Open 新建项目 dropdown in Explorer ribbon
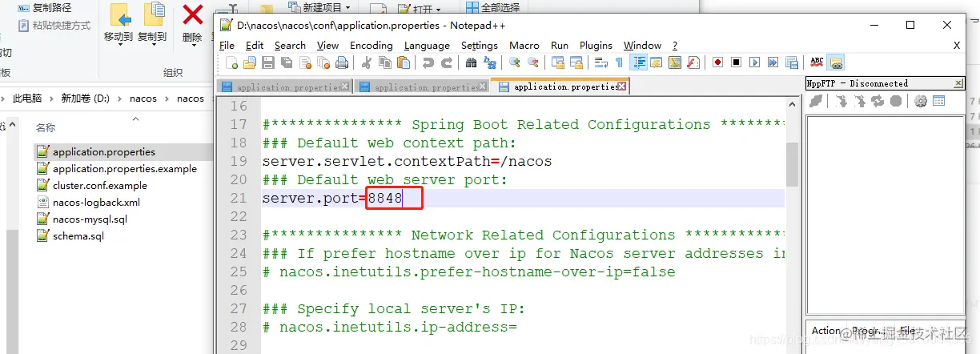The height and width of the screenshot is (354, 980). tap(321, 7)
